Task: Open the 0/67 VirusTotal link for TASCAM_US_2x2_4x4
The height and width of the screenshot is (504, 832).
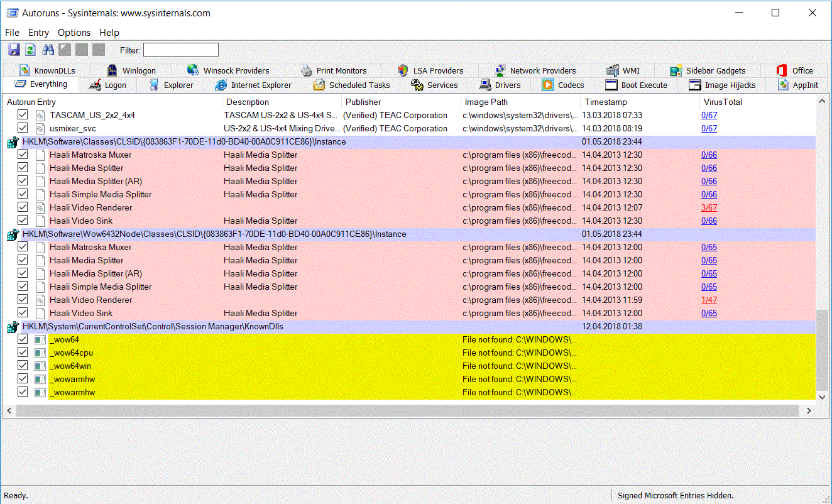Action: 709,115
